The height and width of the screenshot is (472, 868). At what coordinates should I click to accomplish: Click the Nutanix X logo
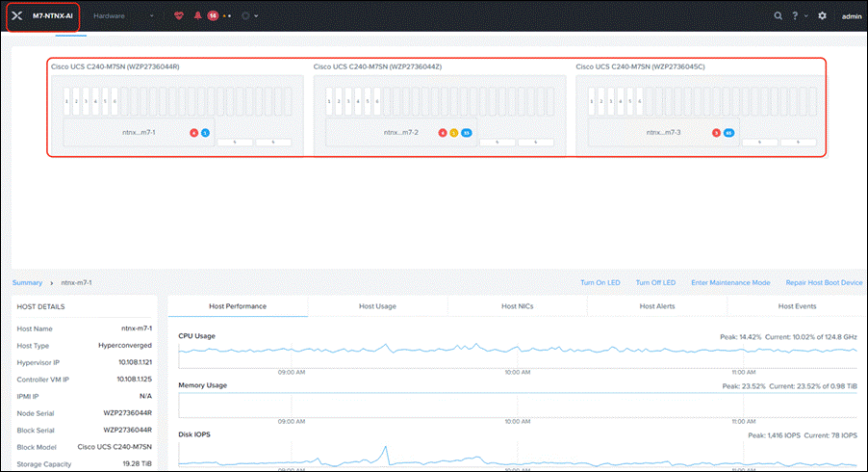click(17, 16)
